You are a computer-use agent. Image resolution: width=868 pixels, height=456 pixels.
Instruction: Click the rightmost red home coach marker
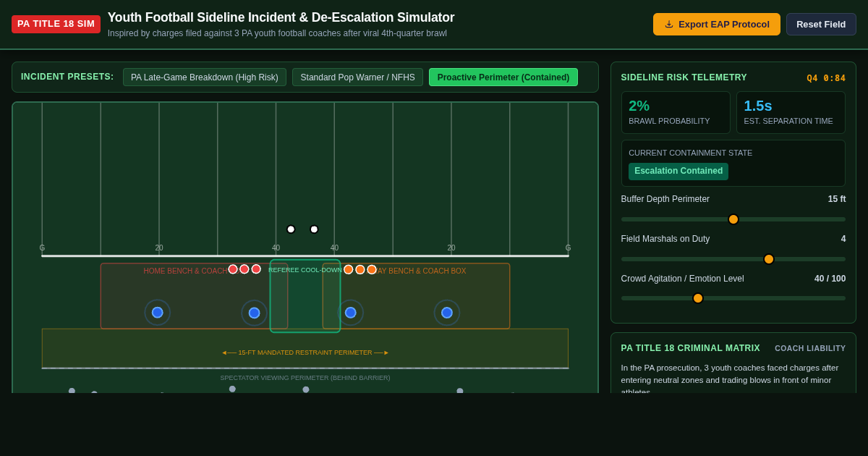click(256, 269)
